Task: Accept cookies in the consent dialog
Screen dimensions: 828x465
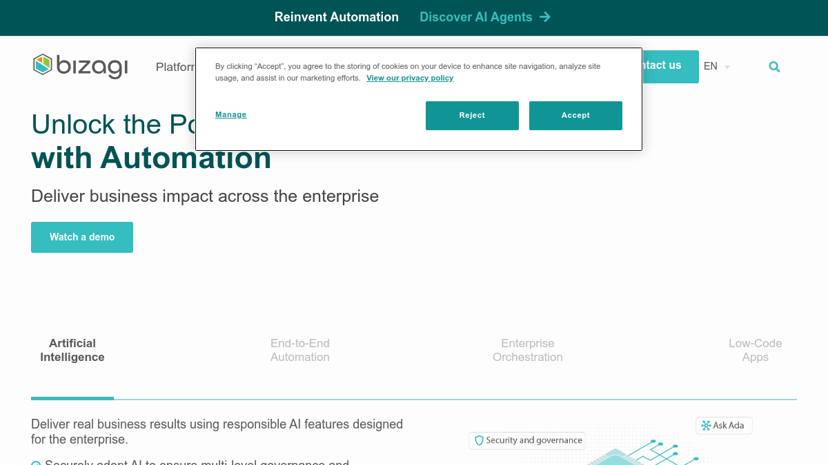Action: coord(576,115)
